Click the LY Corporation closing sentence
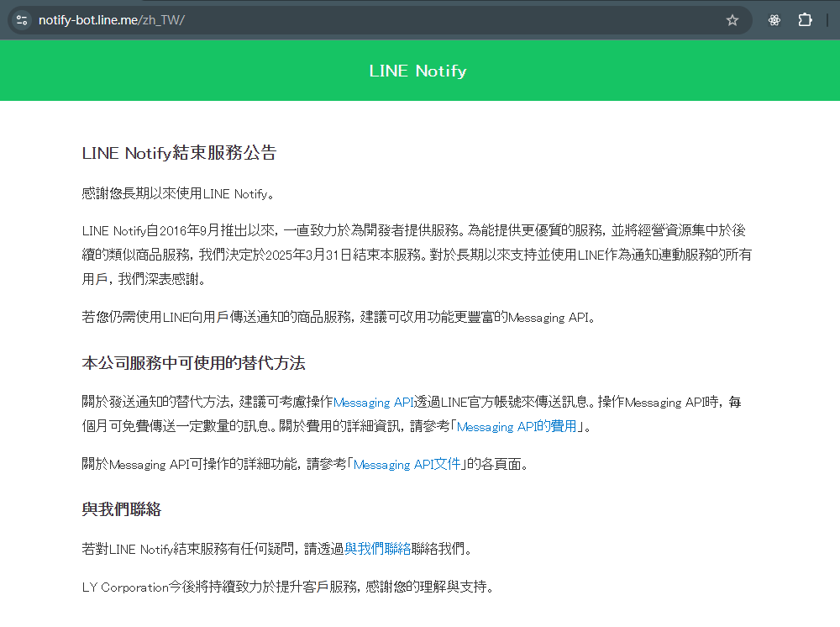Viewport: 840px width, 627px height. click(288, 587)
